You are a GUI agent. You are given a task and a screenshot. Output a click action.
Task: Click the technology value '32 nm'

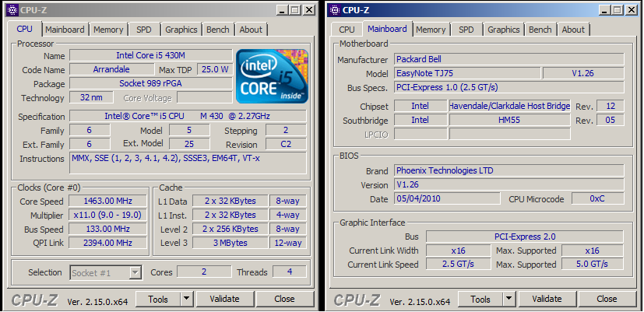[x=92, y=97]
